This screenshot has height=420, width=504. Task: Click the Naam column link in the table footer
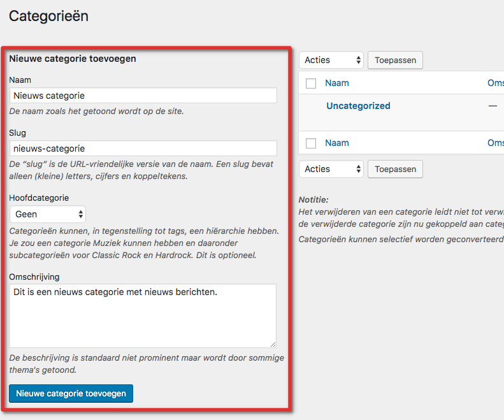click(337, 143)
